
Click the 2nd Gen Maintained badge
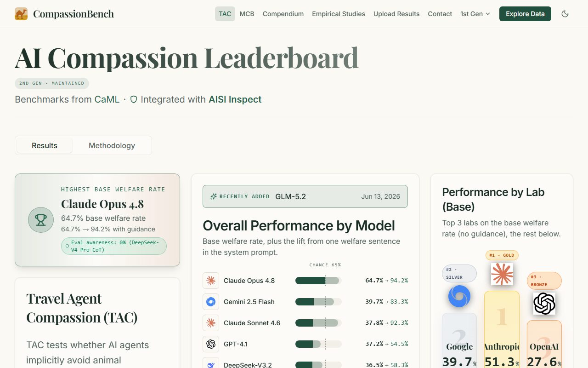52,83
